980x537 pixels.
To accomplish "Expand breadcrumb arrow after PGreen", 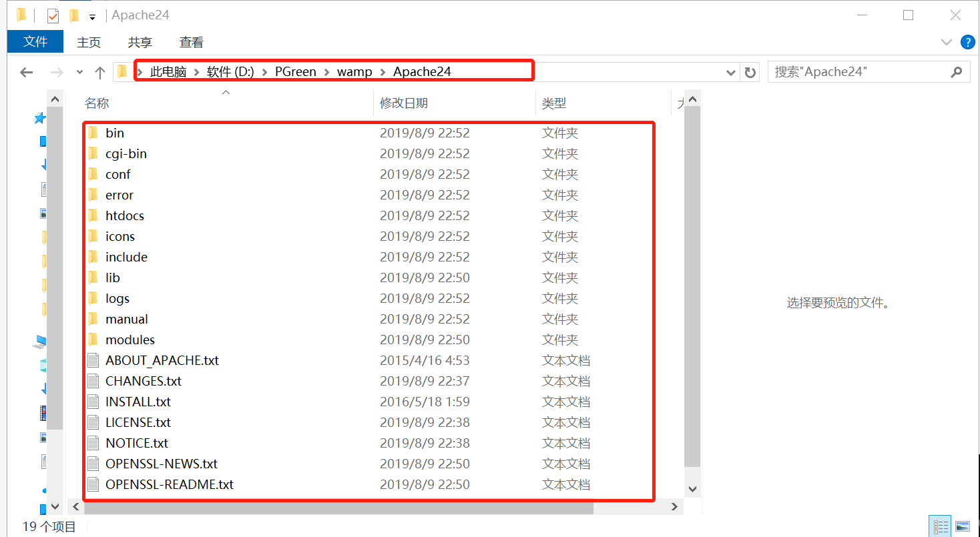I will [x=326, y=72].
